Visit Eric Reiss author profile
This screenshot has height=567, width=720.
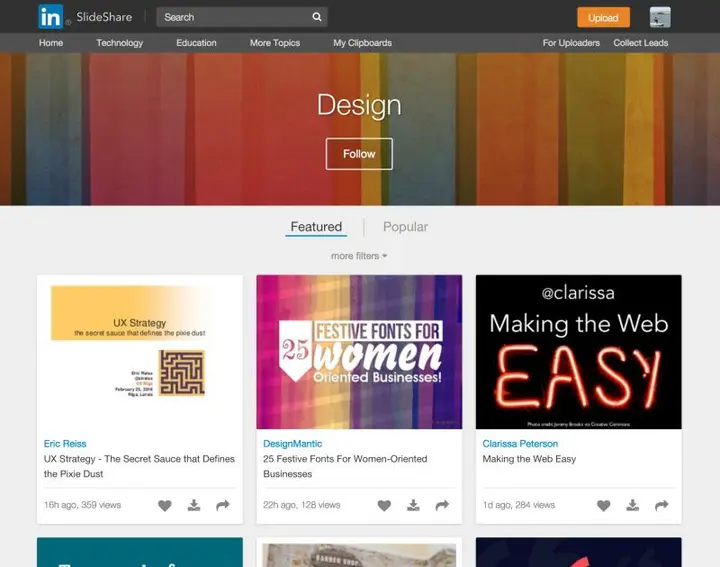pyautogui.click(x=65, y=443)
